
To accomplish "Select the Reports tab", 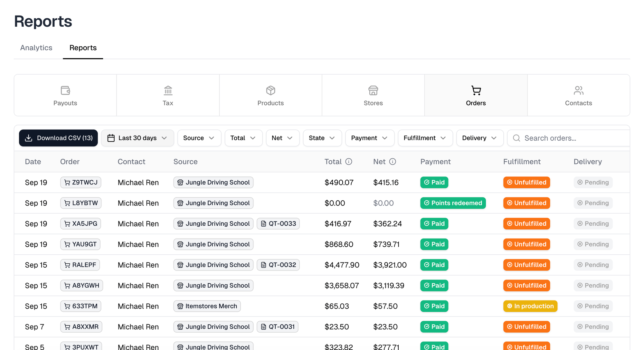I will pos(83,48).
